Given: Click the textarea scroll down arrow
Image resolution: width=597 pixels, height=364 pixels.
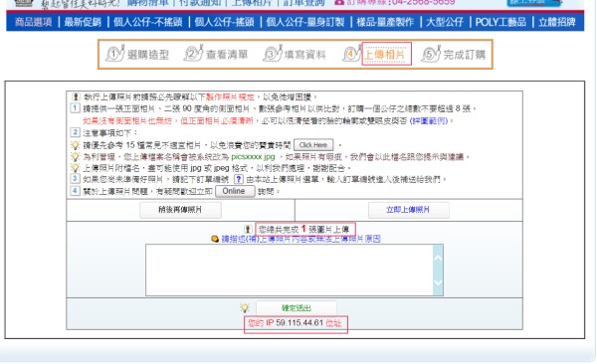Looking at the screenshot, I should (x=438, y=282).
